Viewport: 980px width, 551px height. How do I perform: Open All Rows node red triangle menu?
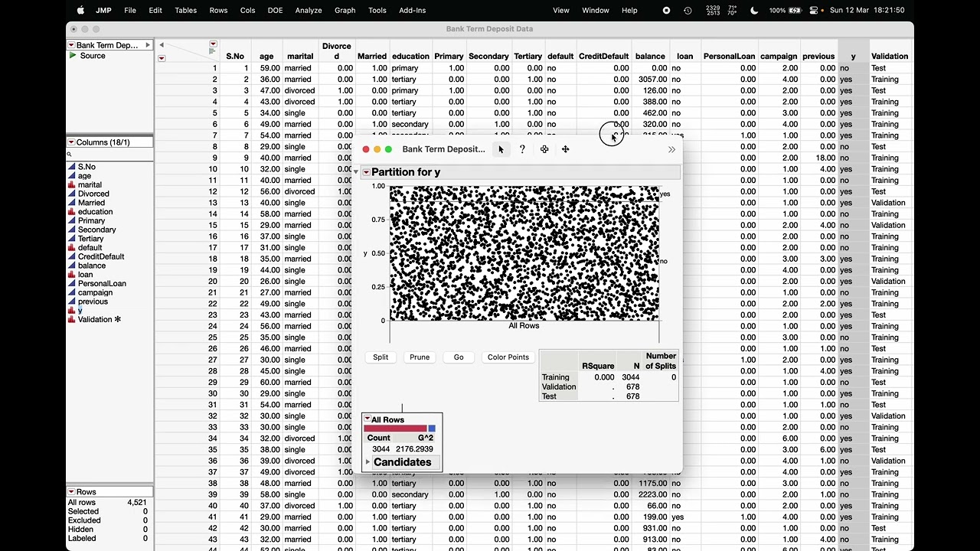[367, 419]
